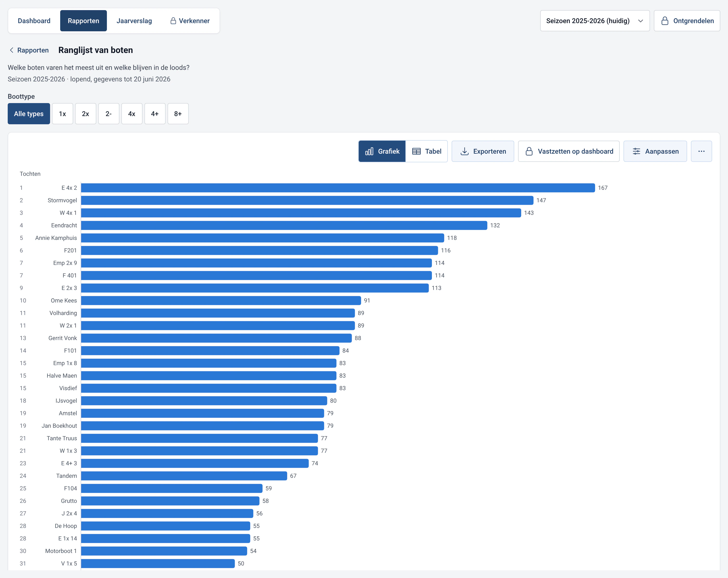728x578 pixels.
Task: Click the lock icon beside Verkenner
Action: [x=173, y=21]
